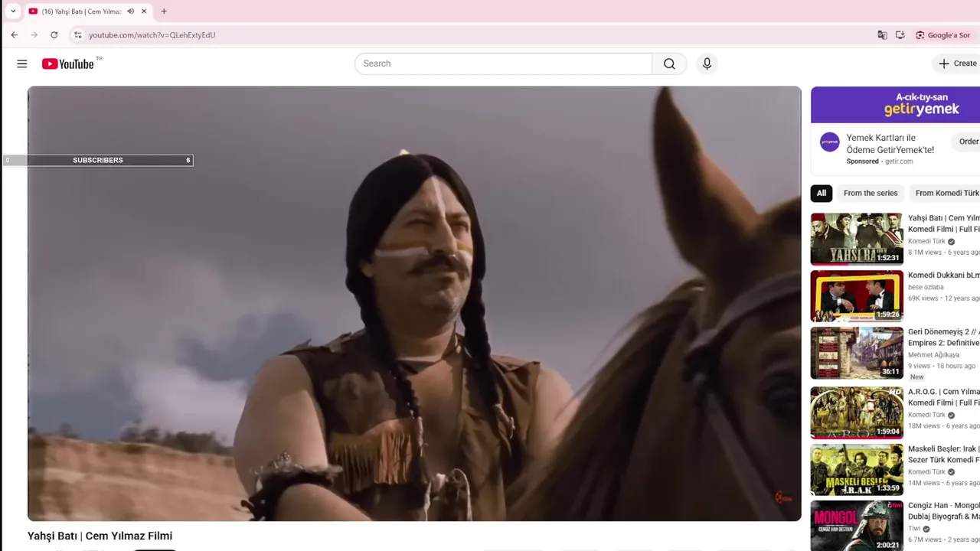Click the search magnifier button
The image size is (980, 551).
[x=669, y=64]
